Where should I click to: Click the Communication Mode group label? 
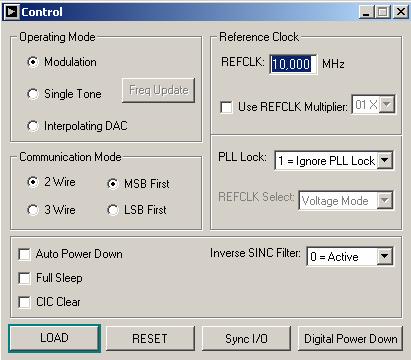tap(70, 157)
